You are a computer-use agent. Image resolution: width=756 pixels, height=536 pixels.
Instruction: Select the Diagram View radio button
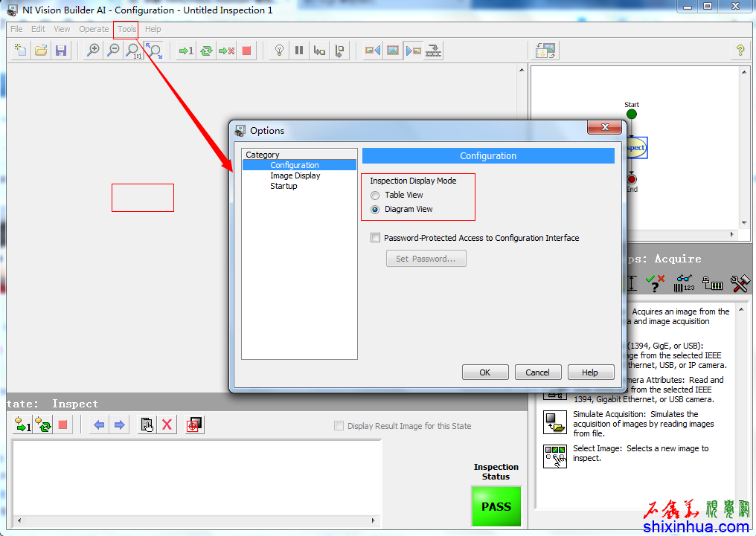coord(375,210)
